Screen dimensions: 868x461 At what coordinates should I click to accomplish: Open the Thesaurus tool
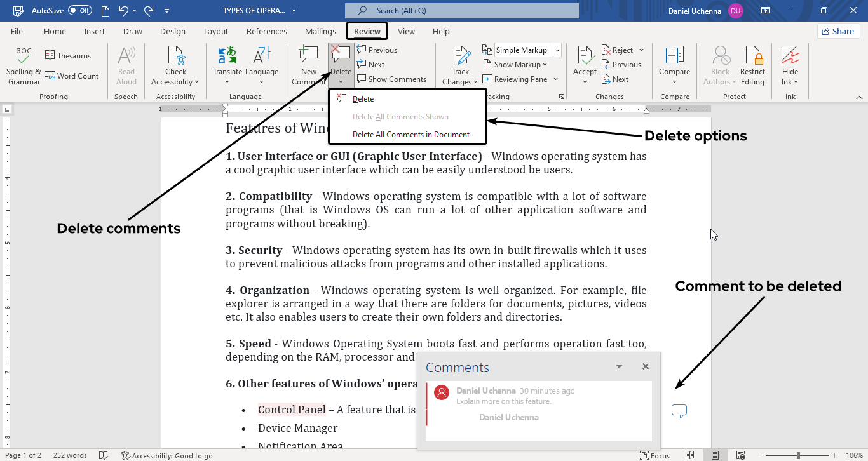coord(67,56)
